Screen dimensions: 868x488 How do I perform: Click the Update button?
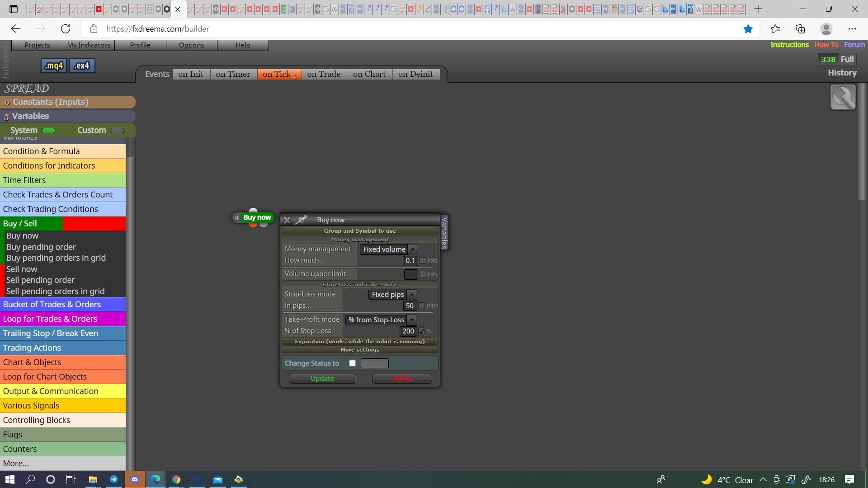point(322,379)
